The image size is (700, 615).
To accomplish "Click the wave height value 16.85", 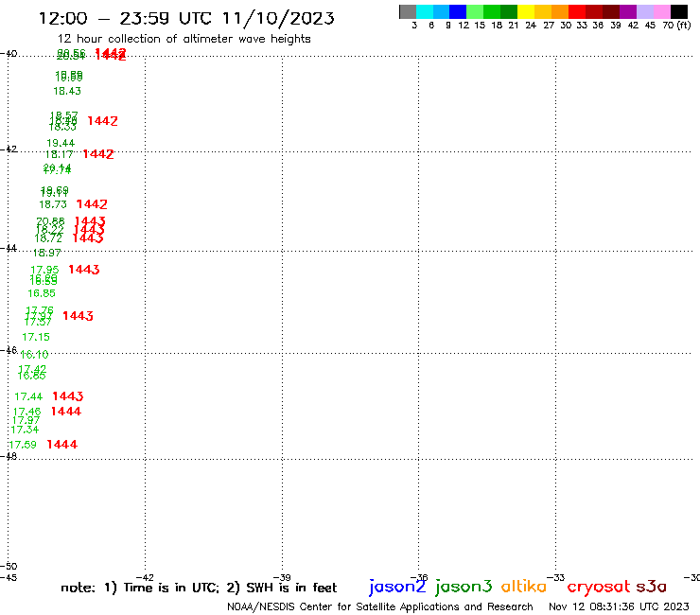I will click(x=42, y=293).
